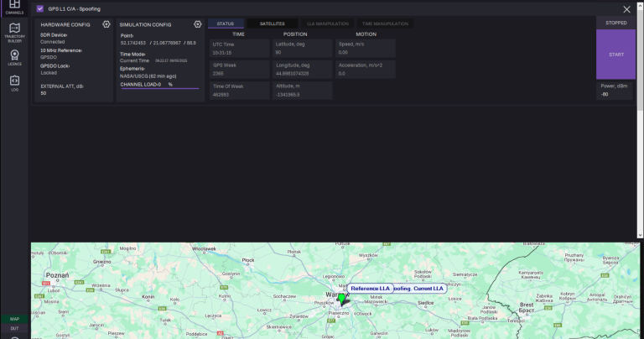Click the GPSDO Lock 'Locked' status
Screen dimensions: 644x339
click(49, 73)
